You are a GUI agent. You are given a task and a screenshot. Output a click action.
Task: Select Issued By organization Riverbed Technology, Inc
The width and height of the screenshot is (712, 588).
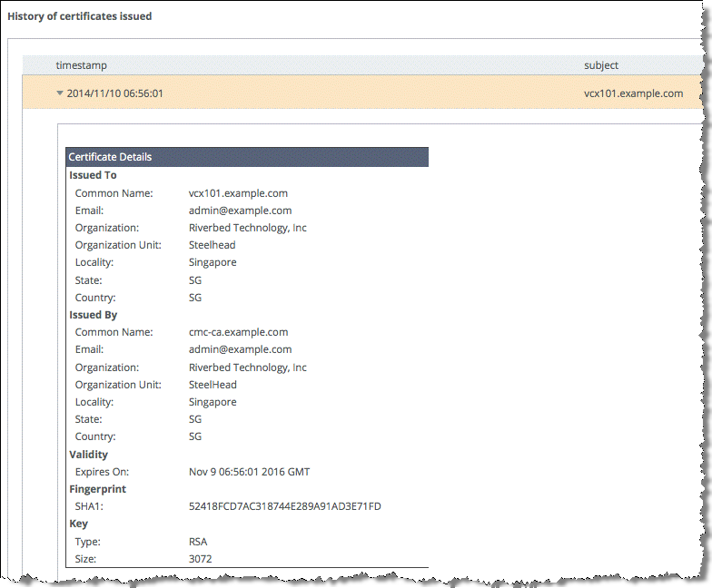(x=247, y=367)
